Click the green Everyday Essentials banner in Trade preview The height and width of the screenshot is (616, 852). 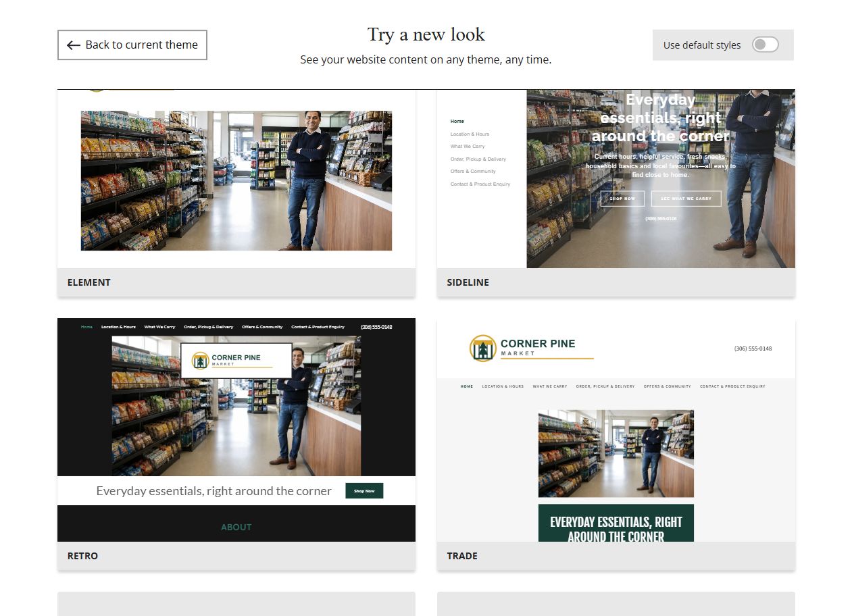(x=616, y=523)
